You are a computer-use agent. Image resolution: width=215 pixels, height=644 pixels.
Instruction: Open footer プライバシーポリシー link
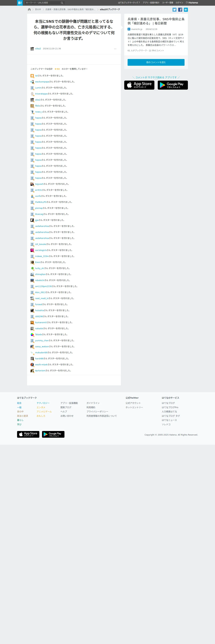97,411
